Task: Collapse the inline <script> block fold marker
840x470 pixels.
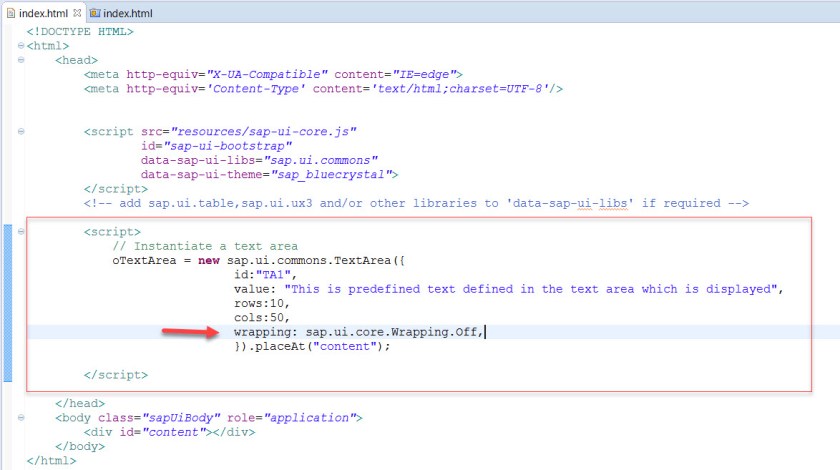Action: (x=21, y=232)
